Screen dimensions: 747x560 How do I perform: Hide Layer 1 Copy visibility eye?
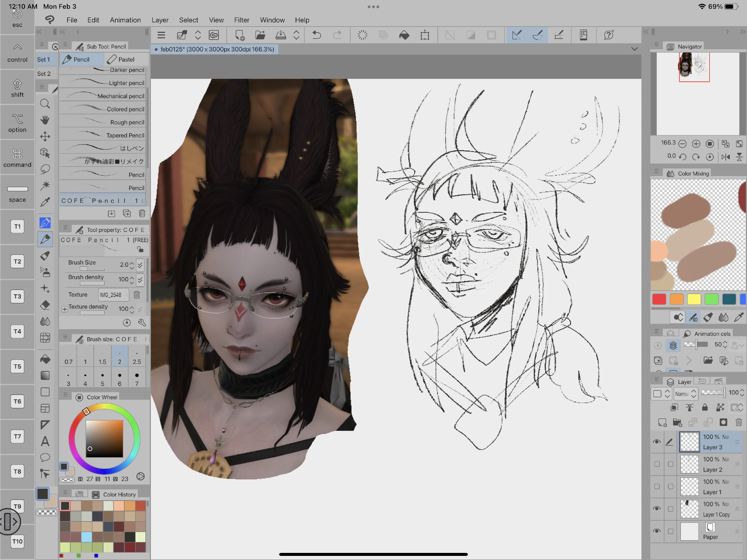657,508
